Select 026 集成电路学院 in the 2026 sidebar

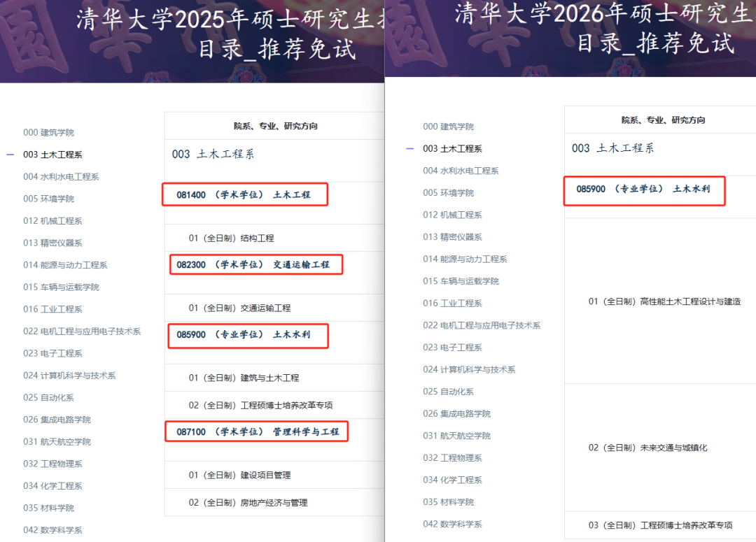pyautogui.click(x=456, y=414)
